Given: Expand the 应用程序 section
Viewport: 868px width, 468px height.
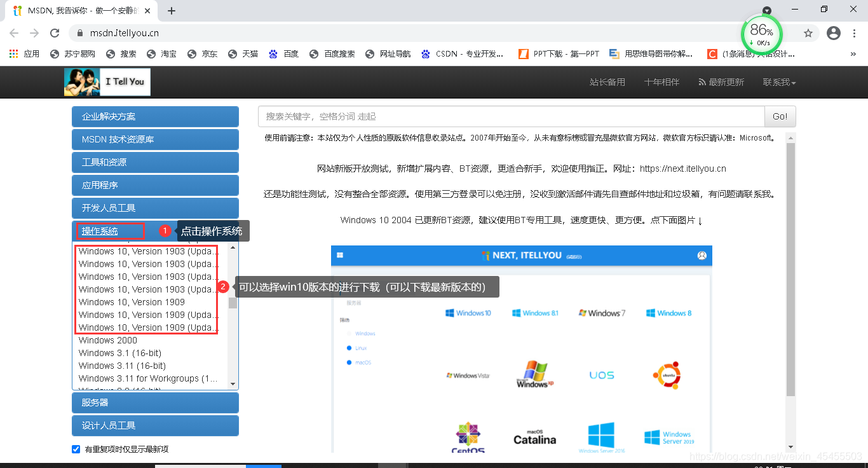Looking at the screenshot, I should coord(155,185).
